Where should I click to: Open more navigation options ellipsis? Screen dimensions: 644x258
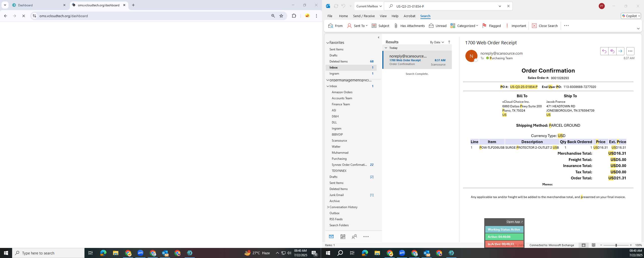pos(366,236)
